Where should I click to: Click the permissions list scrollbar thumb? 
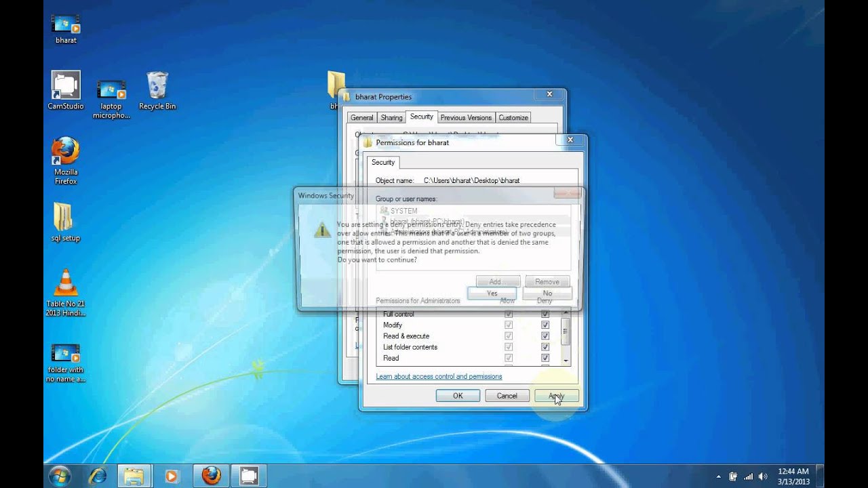566,331
